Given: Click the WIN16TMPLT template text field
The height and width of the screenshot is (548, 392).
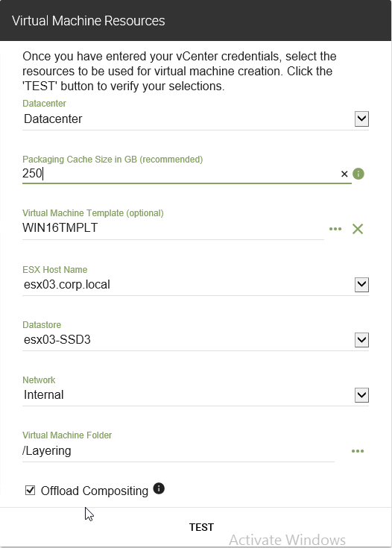Looking at the screenshot, I should click(x=173, y=228).
